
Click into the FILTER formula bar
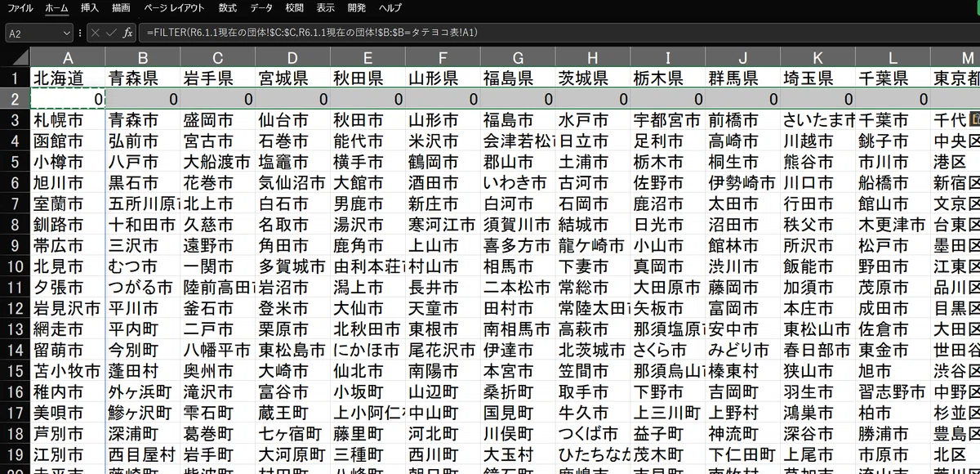[559, 33]
